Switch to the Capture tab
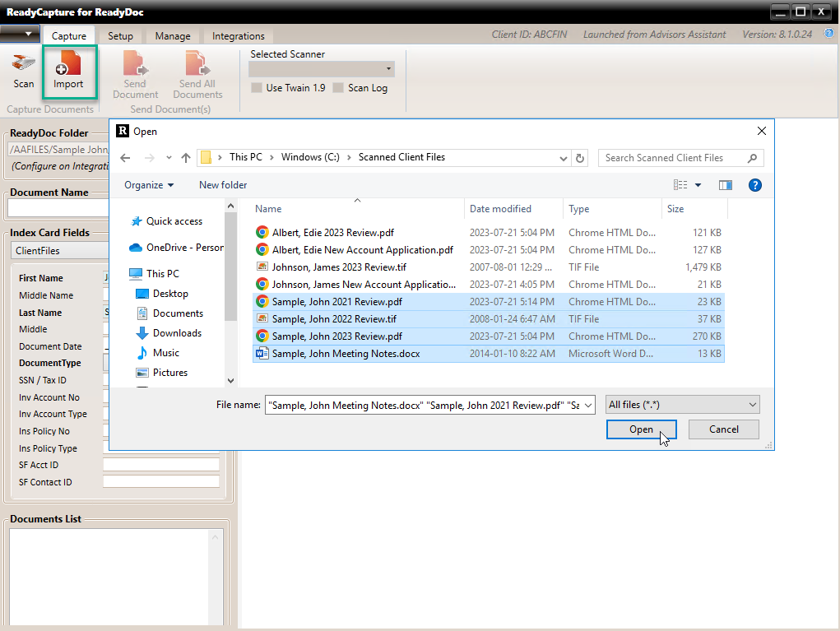This screenshot has width=840, height=631. [x=68, y=35]
